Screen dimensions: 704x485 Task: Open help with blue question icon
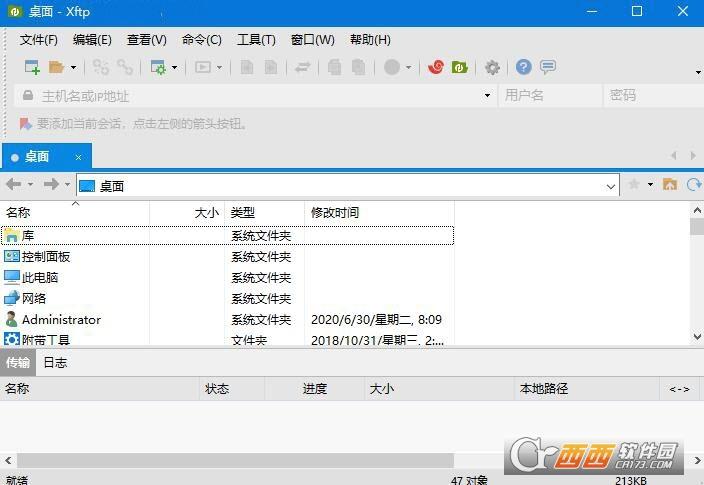(x=524, y=67)
